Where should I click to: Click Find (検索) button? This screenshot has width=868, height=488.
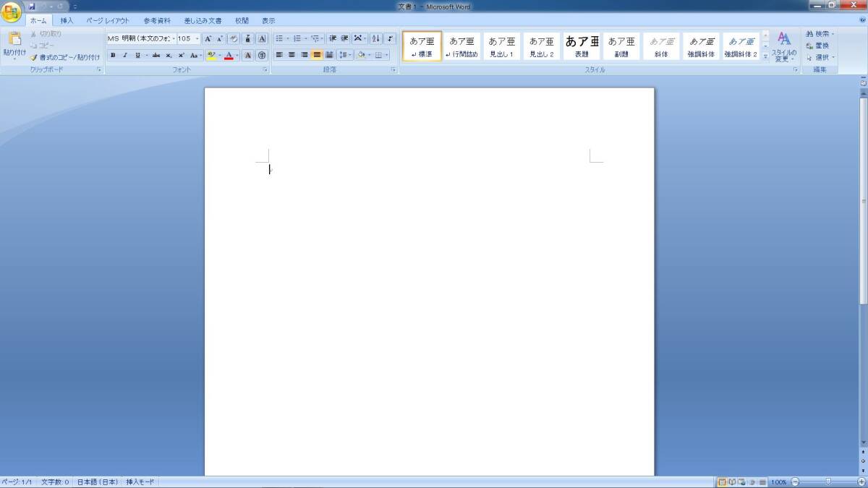[820, 34]
